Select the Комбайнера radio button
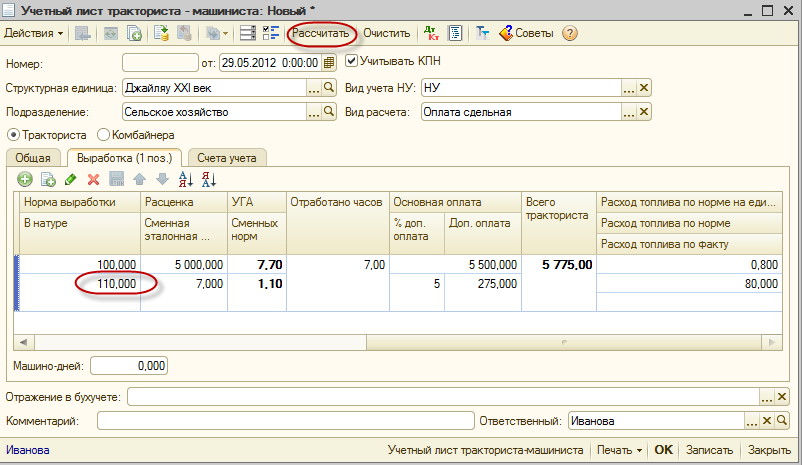 pos(103,135)
